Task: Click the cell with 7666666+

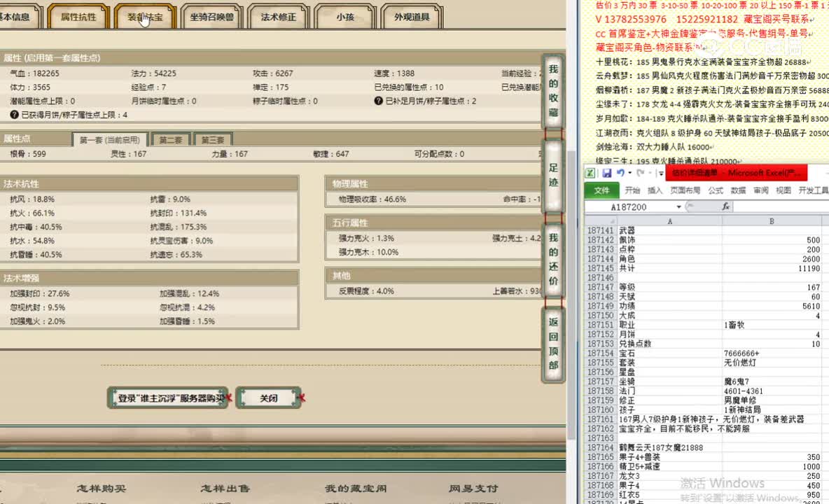Action: pos(772,353)
